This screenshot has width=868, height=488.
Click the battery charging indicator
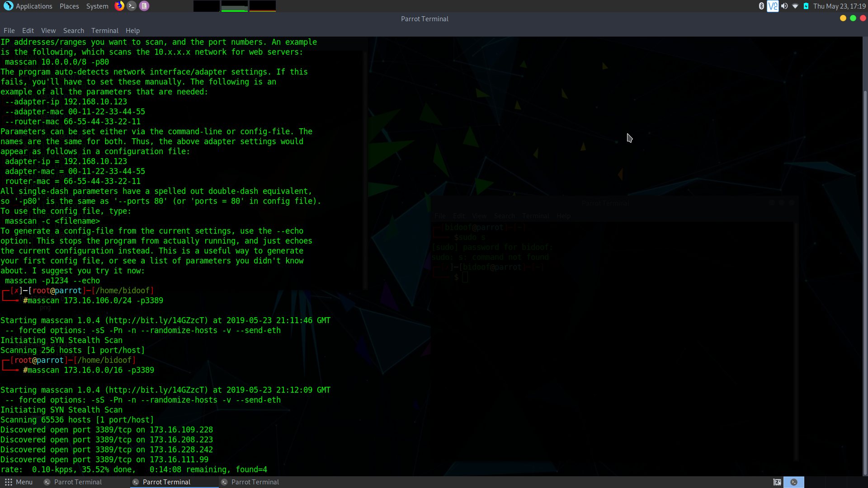tap(806, 6)
